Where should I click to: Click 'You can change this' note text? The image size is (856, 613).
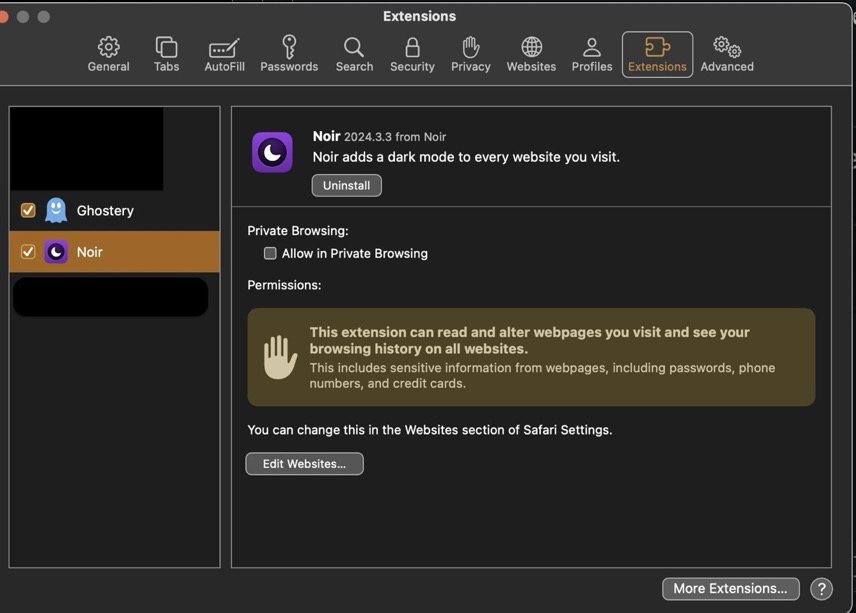coord(430,430)
